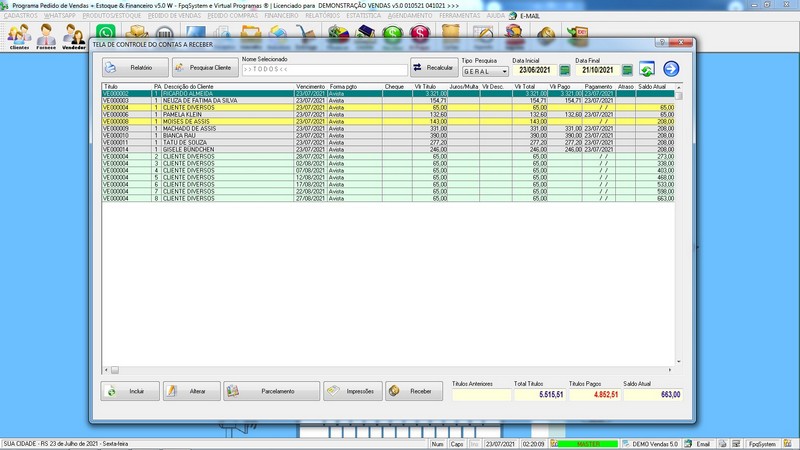Open the FERRAMENTAS menu
Viewport: 800px width, 450px height.
[x=460, y=16]
